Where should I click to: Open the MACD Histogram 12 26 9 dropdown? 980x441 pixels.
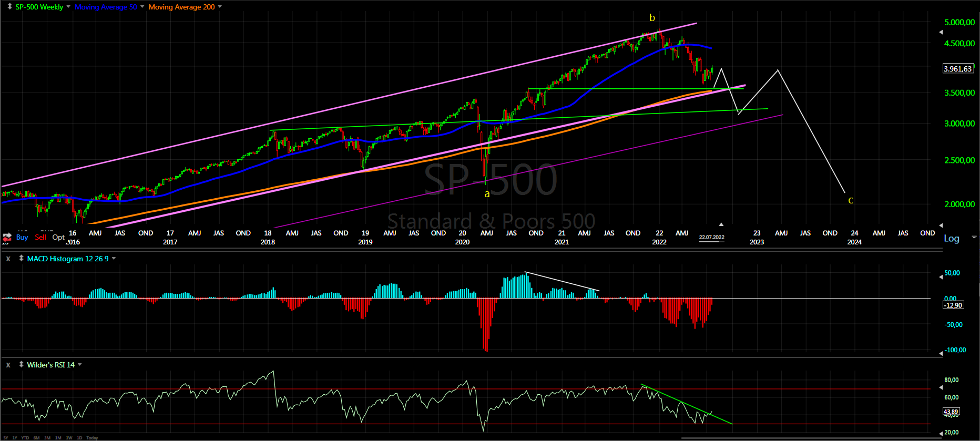click(x=114, y=259)
